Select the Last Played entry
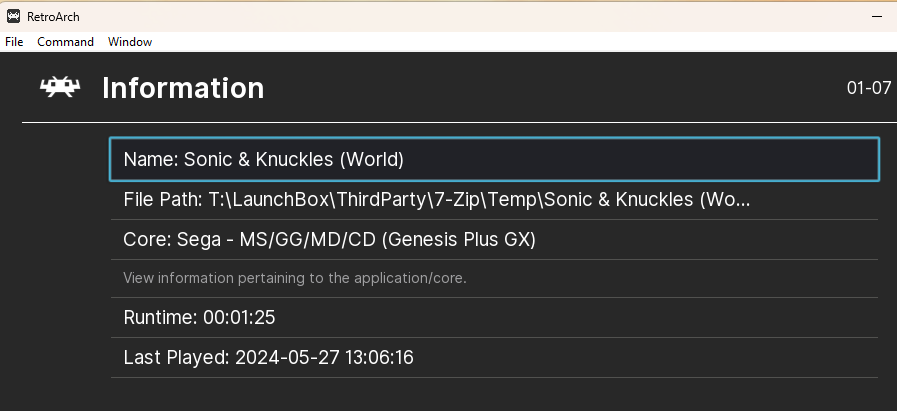The image size is (897, 411). (494, 358)
